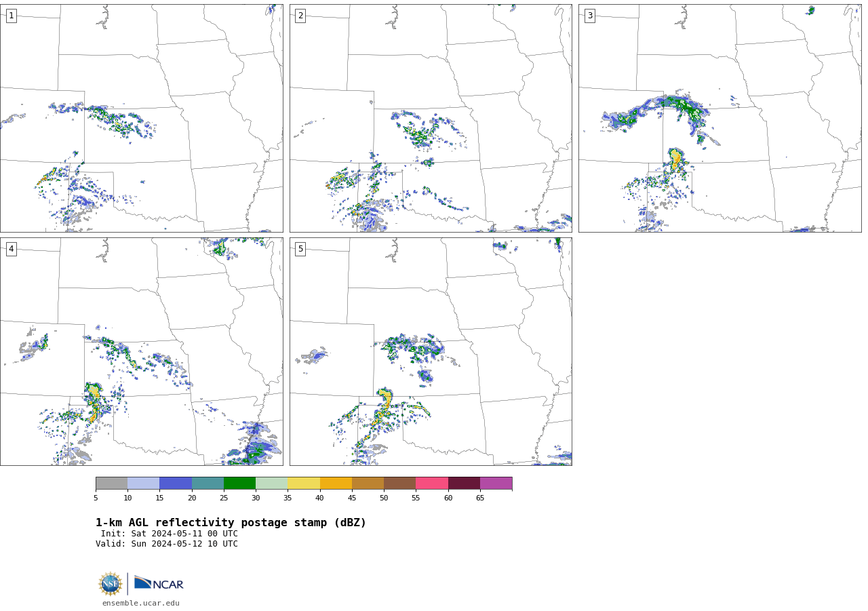The image size is (868, 611).
Task: Click the Init: Sat 2024-05-11 00 UTC text
Action: coord(170,534)
